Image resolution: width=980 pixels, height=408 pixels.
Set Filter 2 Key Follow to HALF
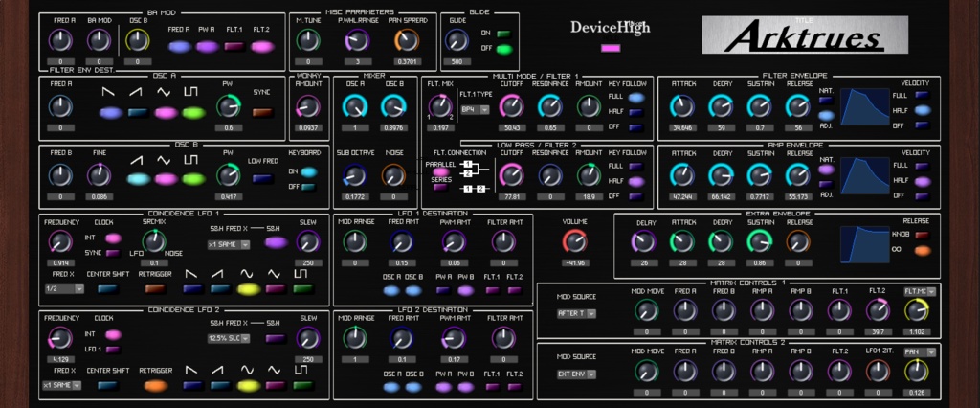point(636,181)
